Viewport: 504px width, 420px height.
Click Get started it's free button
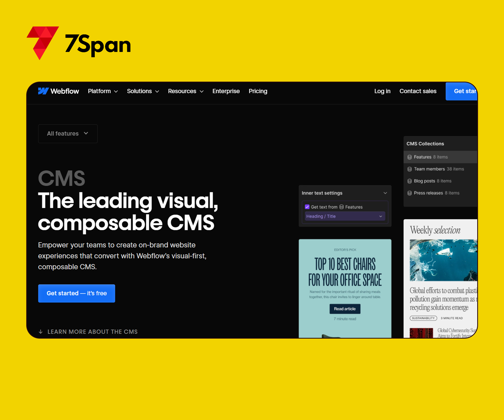[77, 293]
